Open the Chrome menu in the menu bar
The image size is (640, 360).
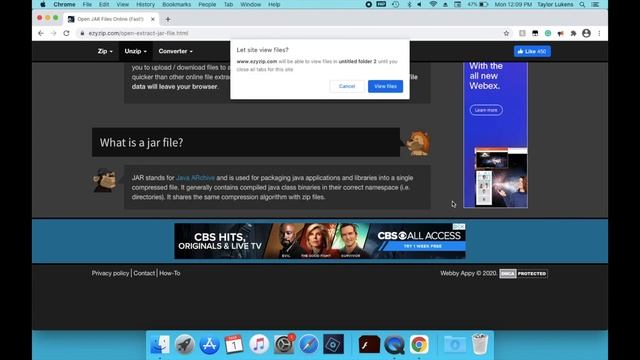(x=64, y=4)
